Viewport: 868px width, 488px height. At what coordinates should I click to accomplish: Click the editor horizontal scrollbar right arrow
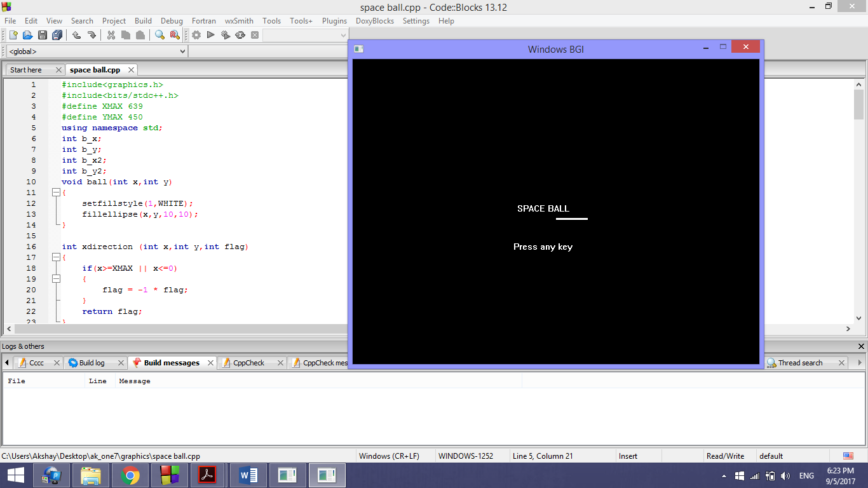[848, 329]
